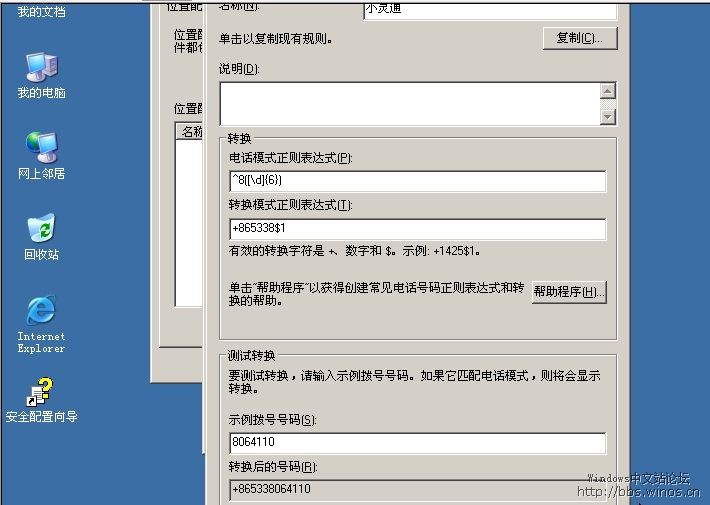Select the 我的文档 desktop label

point(41,12)
